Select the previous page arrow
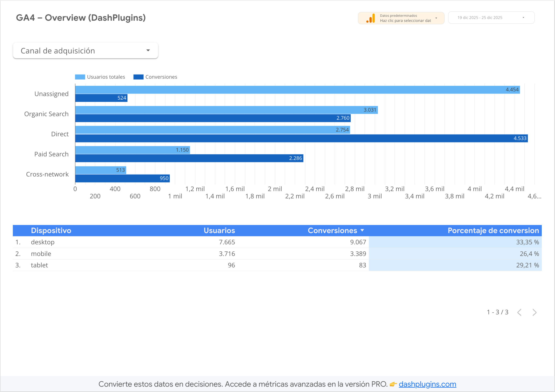This screenshot has width=555, height=392. [x=519, y=312]
